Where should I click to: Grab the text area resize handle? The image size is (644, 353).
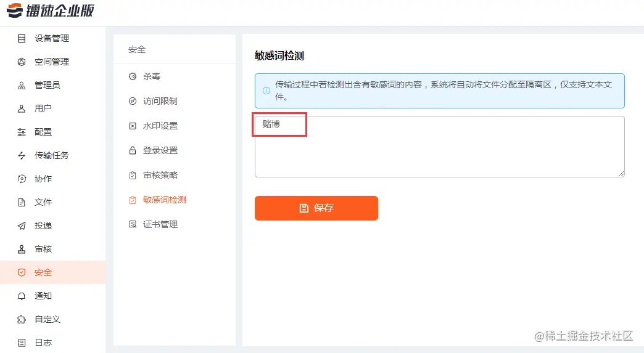tap(621, 174)
